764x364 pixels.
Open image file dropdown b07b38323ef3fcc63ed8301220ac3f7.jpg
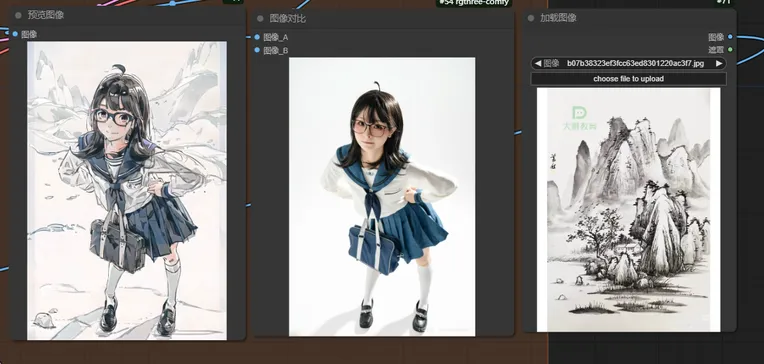coord(629,63)
